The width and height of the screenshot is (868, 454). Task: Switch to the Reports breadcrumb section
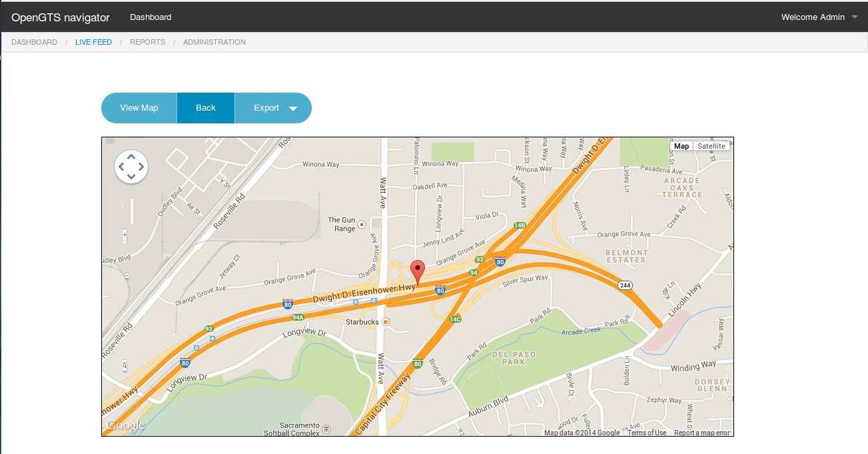147,42
